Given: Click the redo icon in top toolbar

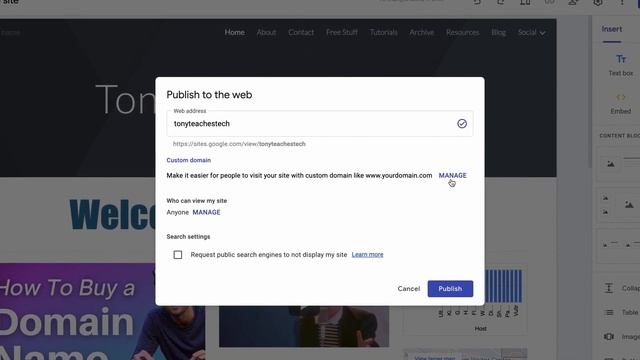Looking at the screenshot, I should point(501,2).
